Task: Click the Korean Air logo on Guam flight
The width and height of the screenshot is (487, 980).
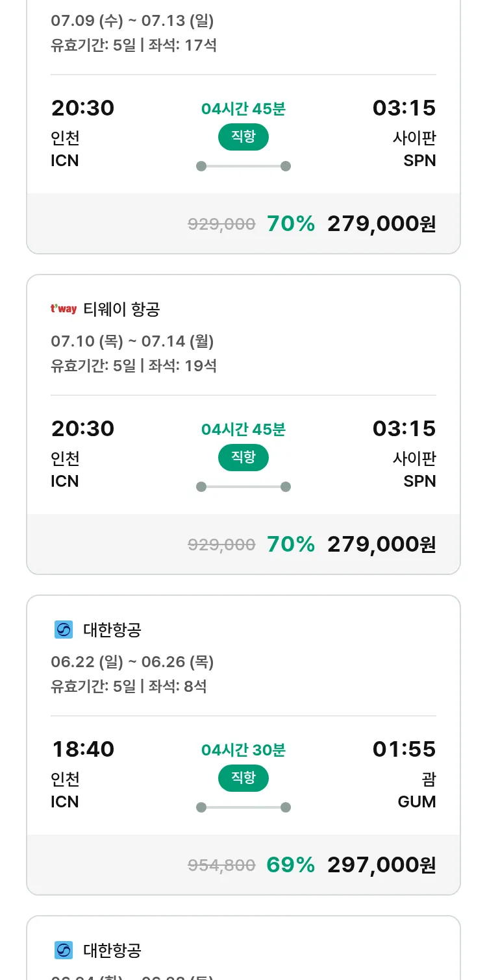Action: (64, 630)
